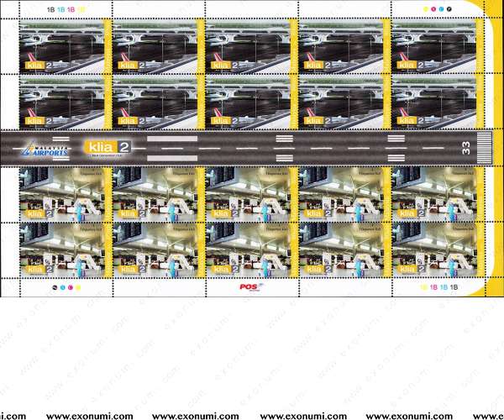Click the center runway threshold stripe markings

pyautogui.click(x=285, y=148)
